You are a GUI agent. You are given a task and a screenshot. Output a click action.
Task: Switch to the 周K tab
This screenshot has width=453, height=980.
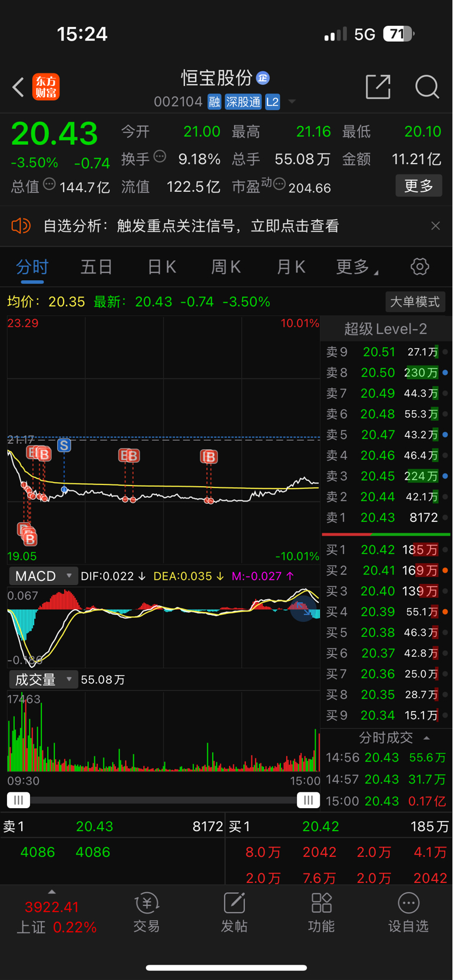click(x=226, y=267)
